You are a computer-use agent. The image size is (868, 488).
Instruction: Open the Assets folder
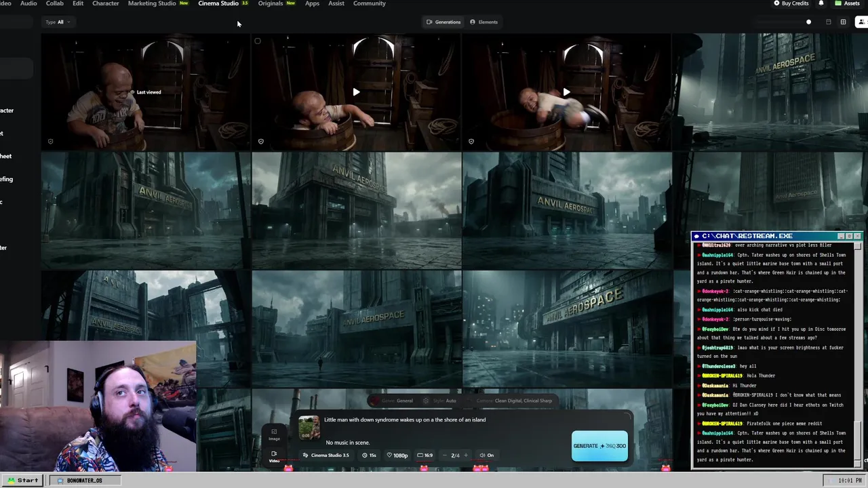click(847, 3)
